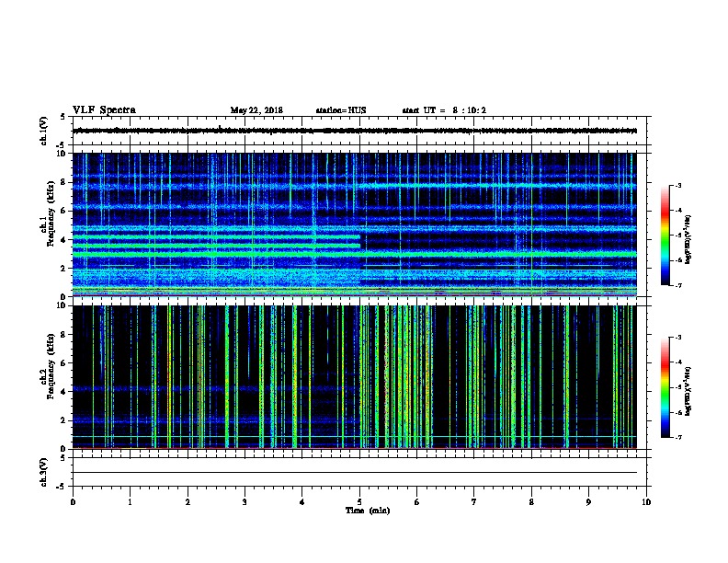The height and width of the screenshot is (563, 728).
Task: Click the "VLF Spectra" chart title
Action: point(104,110)
